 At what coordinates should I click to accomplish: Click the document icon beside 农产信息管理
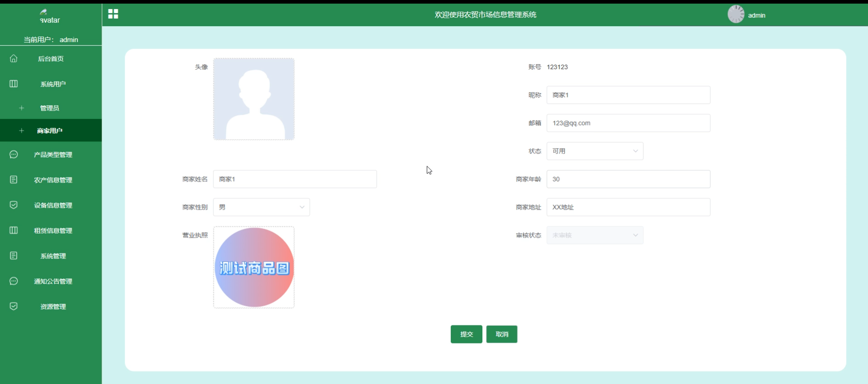coord(14,180)
